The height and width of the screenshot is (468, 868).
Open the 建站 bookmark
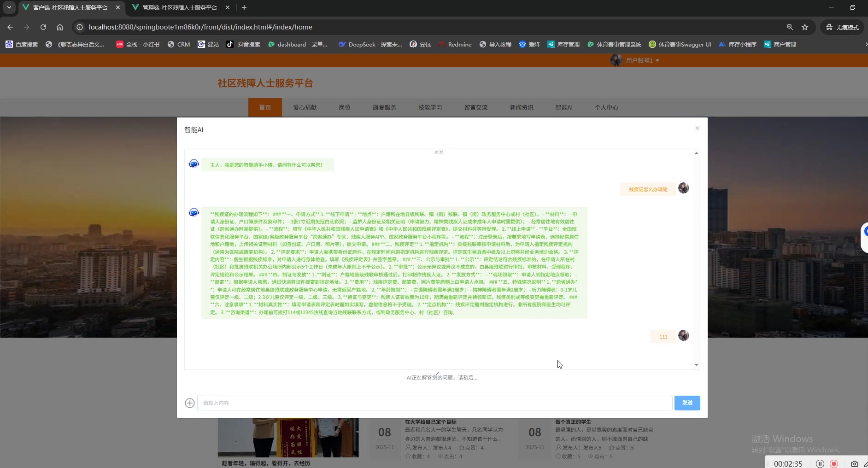[208, 44]
